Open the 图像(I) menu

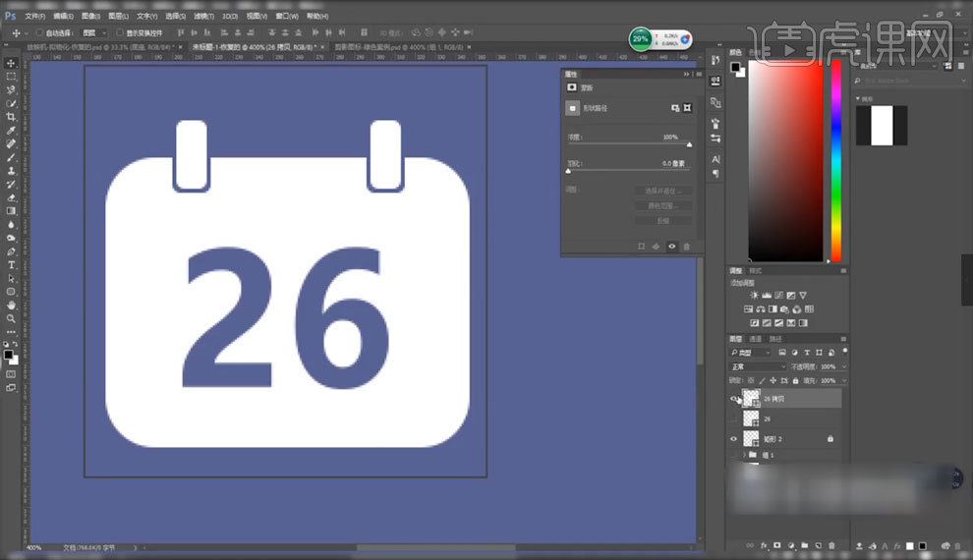pos(90,16)
